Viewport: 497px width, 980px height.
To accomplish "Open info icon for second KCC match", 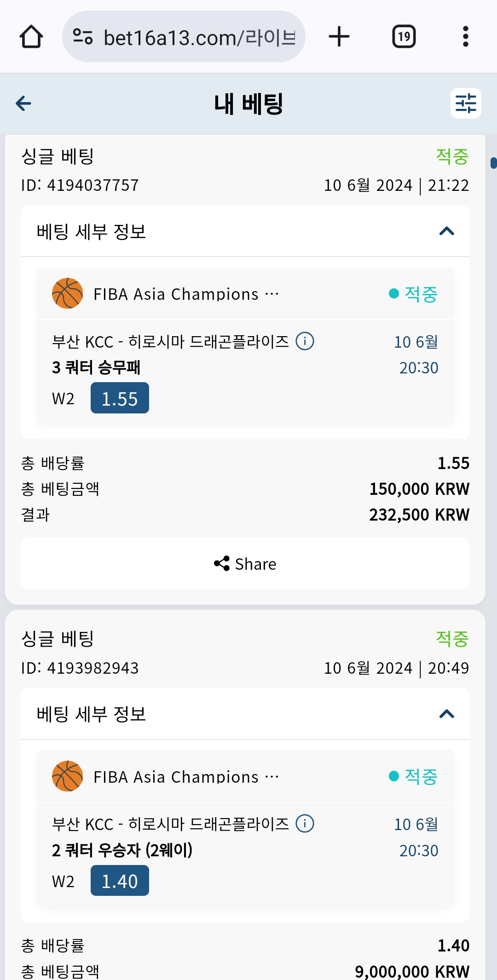I will [305, 824].
